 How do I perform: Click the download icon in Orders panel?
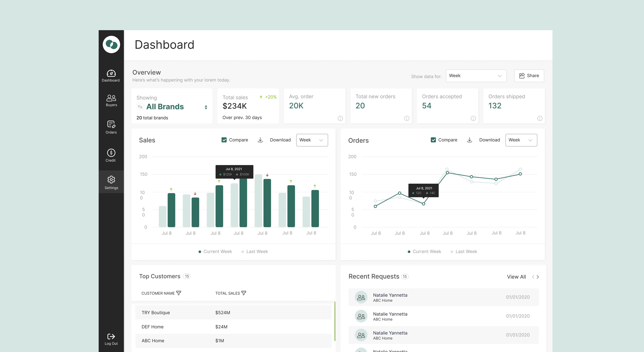[x=469, y=140]
